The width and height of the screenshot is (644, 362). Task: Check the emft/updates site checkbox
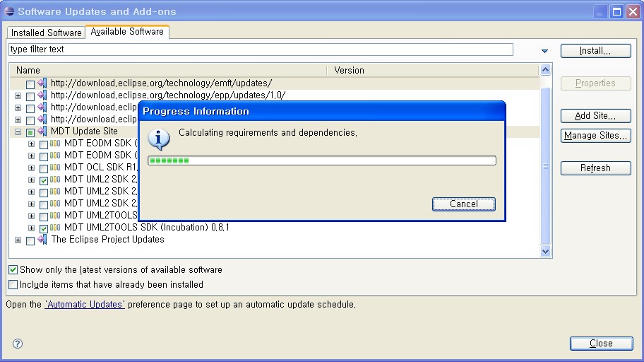(30, 85)
